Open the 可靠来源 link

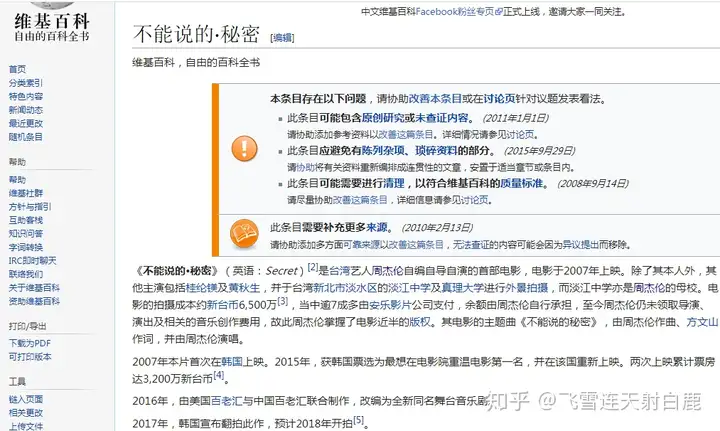coord(361,245)
